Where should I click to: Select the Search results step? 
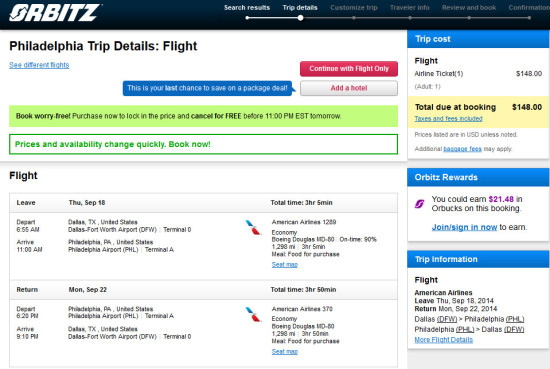click(247, 8)
